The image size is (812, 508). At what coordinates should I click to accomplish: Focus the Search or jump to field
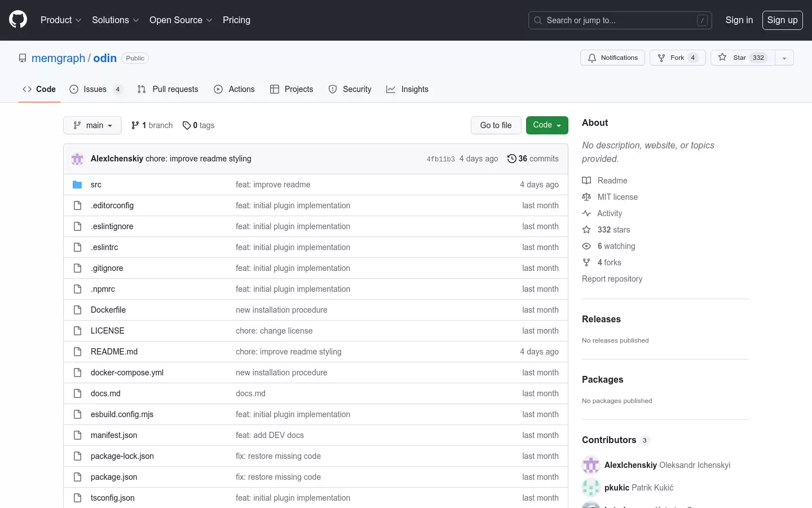tap(620, 20)
